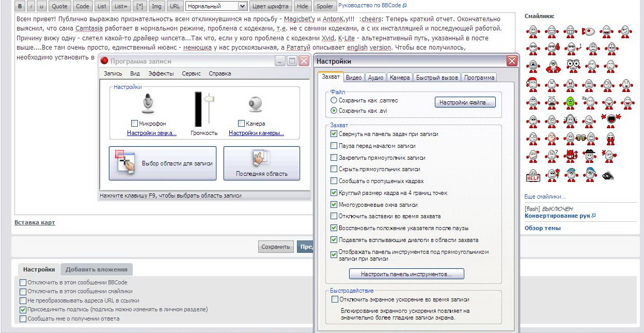The height and width of the screenshot is (333, 644).
Task: Insert the thumbs-up smiley with glasses
Action: click(x=553, y=49)
